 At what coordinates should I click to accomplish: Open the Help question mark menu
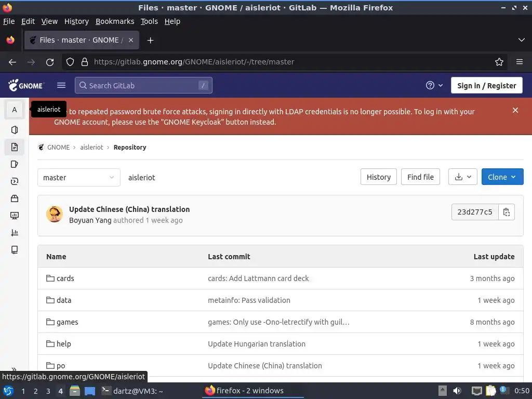[x=434, y=86]
